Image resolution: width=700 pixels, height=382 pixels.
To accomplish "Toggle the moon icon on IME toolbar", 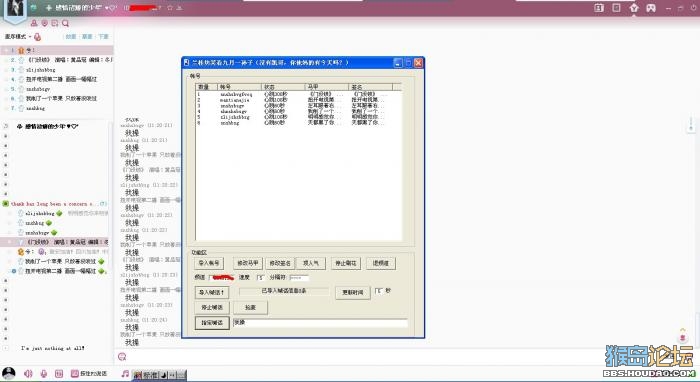I will (163, 375).
